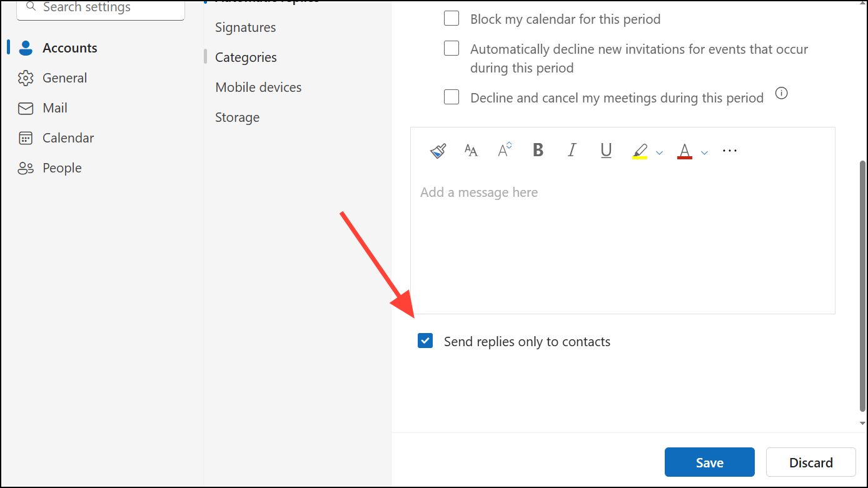Click the Calendar icon in sidebar
This screenshot has height=488, width=868.
point(26,138)
